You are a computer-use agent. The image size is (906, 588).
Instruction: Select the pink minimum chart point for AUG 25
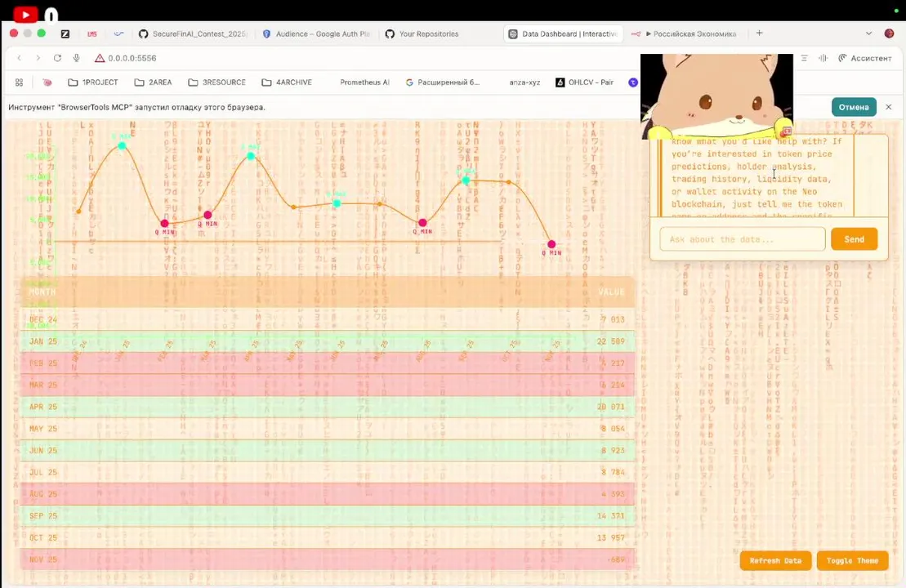[422, 222]
